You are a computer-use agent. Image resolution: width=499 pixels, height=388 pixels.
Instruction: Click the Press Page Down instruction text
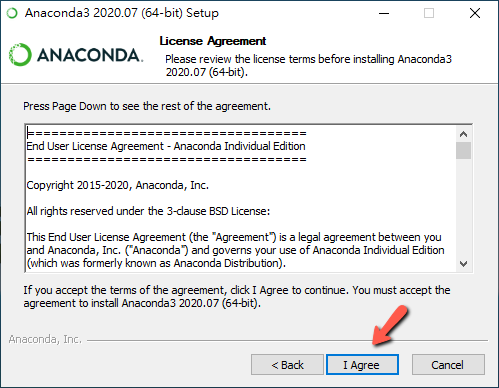[x=147, y=106]
